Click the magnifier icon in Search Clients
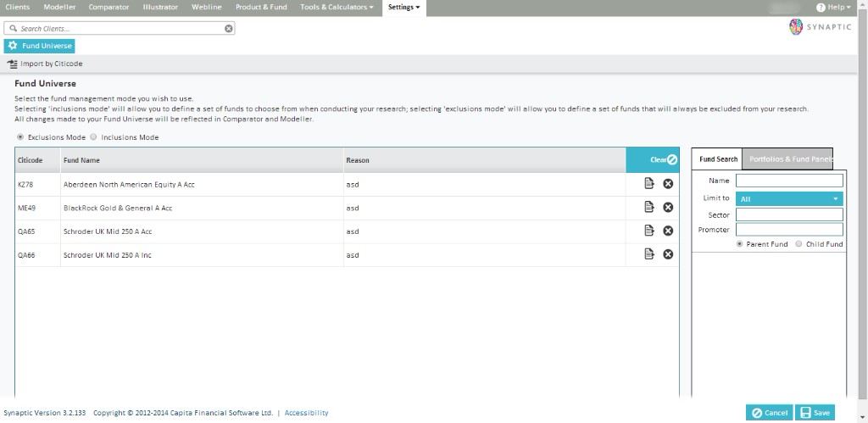868x423 pixels. pos(14,28)
